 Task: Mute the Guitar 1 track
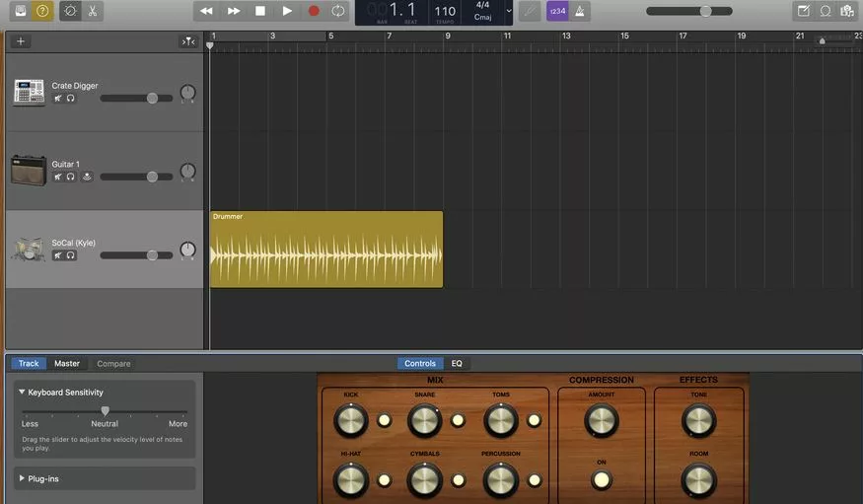pyautogui.click(x=58, y=177)
